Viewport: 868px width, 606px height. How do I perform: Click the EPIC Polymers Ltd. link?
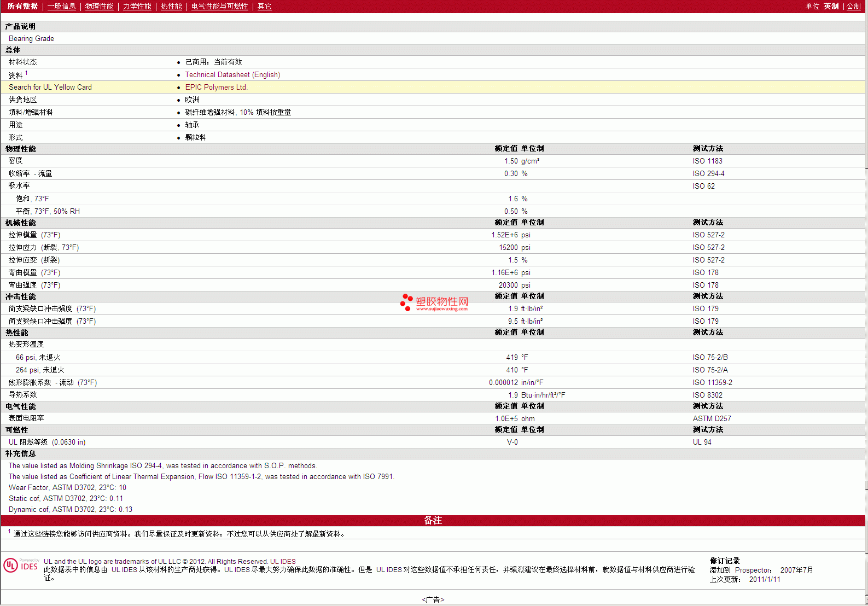216,88
